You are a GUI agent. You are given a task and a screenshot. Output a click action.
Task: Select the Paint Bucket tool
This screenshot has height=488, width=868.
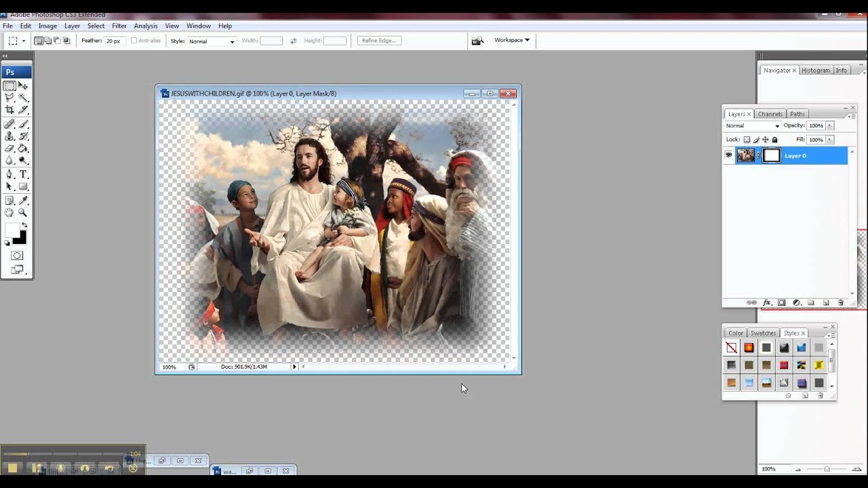click(x=23, y=148)
